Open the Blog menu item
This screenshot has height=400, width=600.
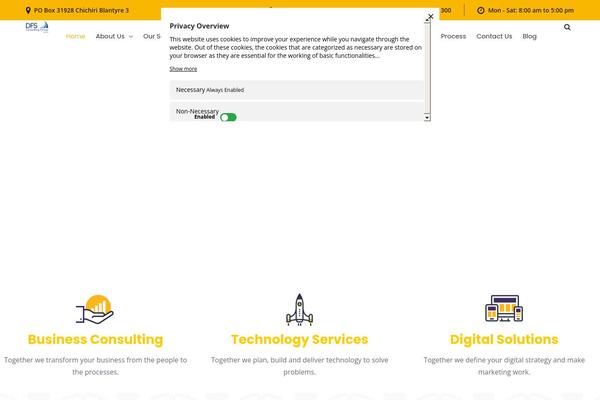pos(530,36)
